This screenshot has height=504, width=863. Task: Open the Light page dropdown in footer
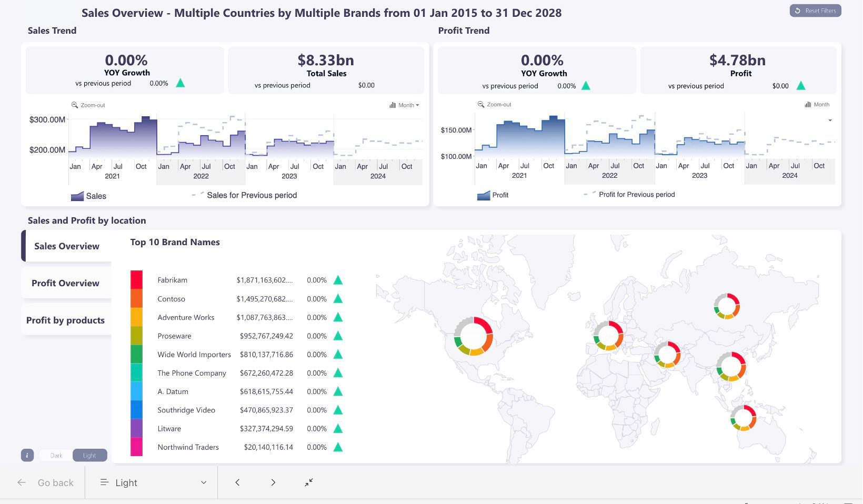tap(153, 482)
